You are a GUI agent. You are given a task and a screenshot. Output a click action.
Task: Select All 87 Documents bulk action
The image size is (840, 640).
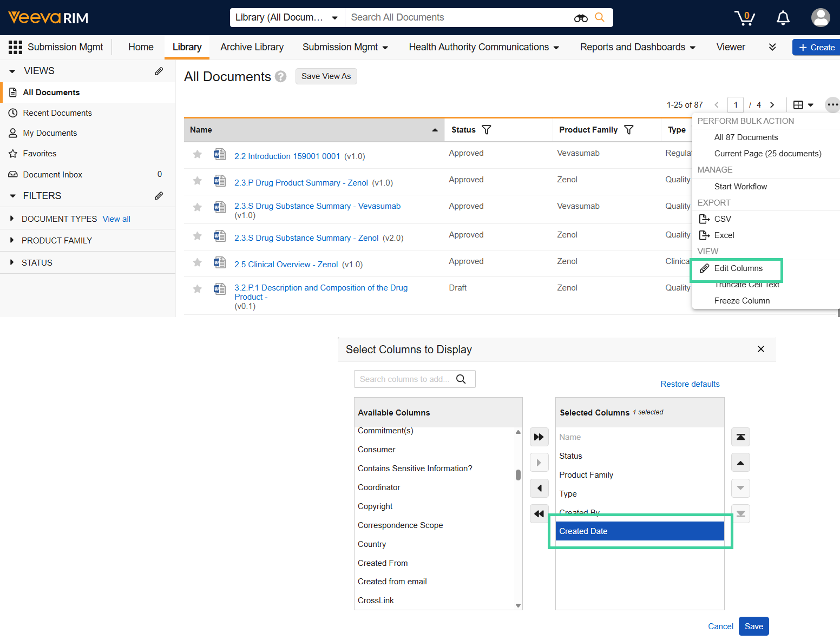tap(746, 137)
